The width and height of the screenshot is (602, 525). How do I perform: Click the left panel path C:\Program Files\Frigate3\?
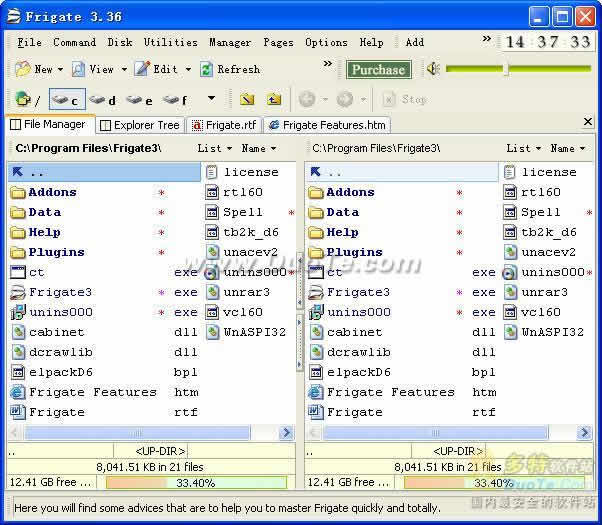pos(88,148)
